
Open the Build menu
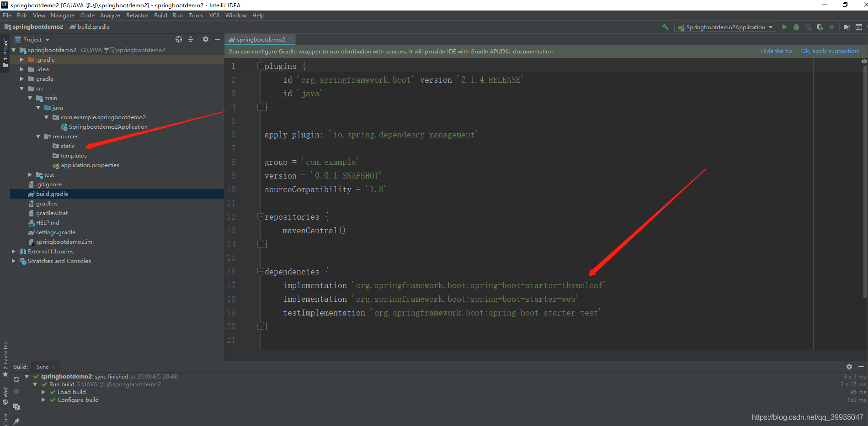click(x=160, y=16)
